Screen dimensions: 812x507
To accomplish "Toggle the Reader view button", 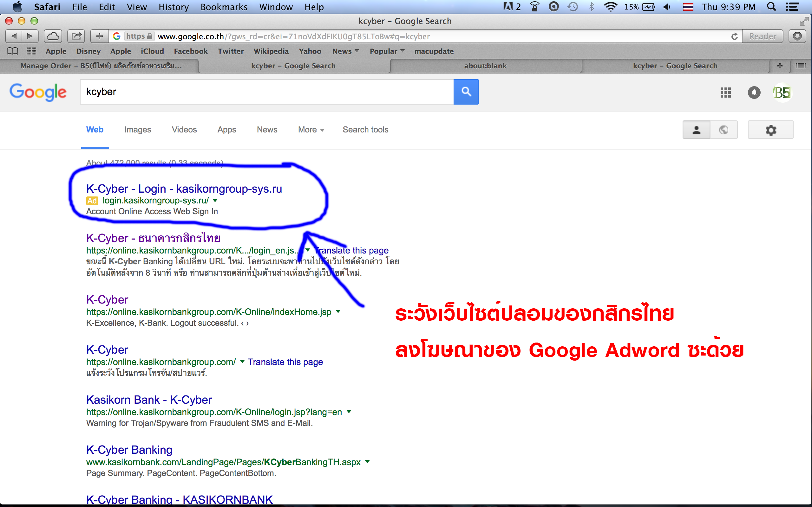I will pos(762,36).
